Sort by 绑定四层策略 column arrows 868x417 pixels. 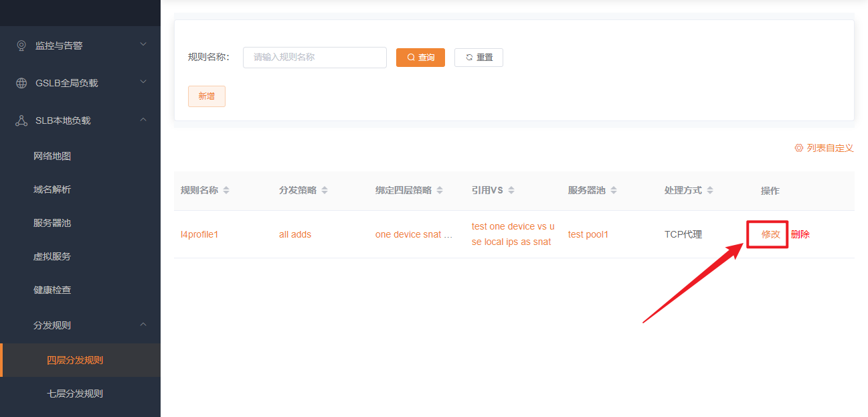point(440,190)
